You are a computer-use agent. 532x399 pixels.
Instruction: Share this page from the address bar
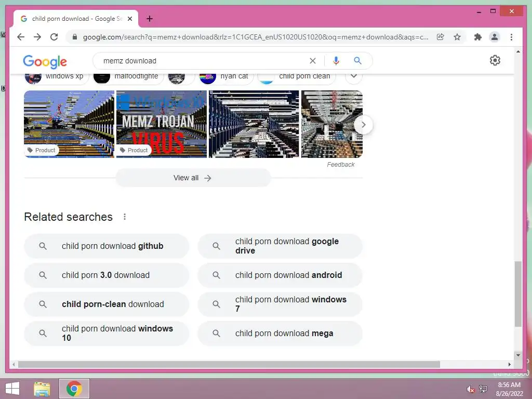coord(441,37)
